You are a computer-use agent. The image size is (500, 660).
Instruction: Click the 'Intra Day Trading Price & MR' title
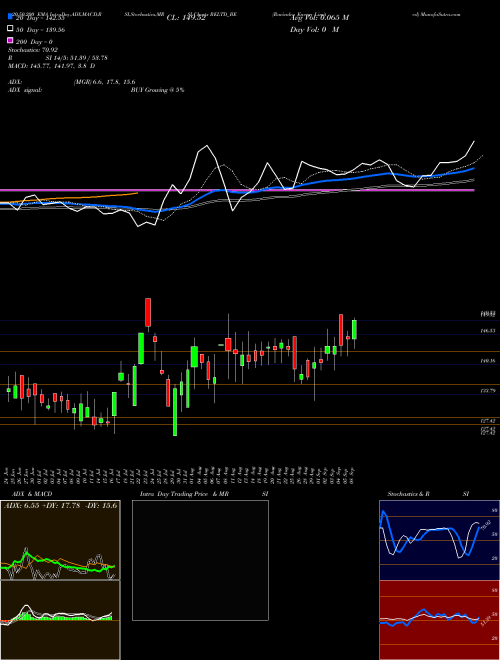tap(184, 494)
